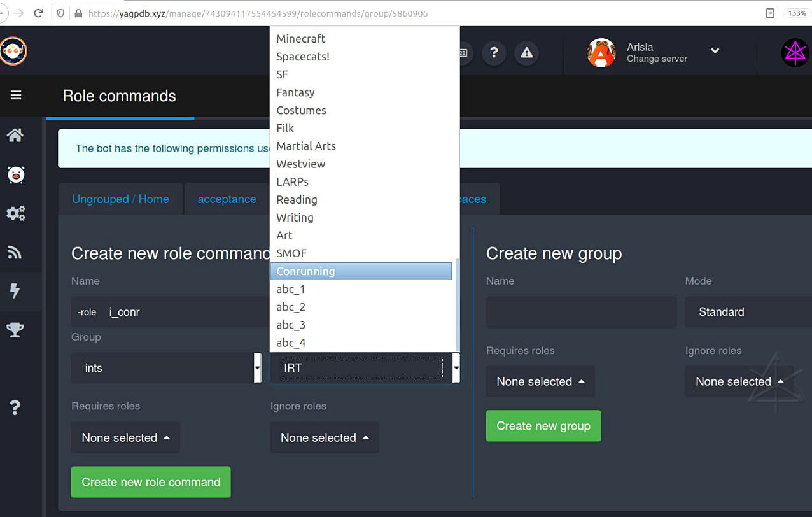Screen dimensions: 812x517
Task: Open the trophy sidebar icon
Action: point(15,329)
